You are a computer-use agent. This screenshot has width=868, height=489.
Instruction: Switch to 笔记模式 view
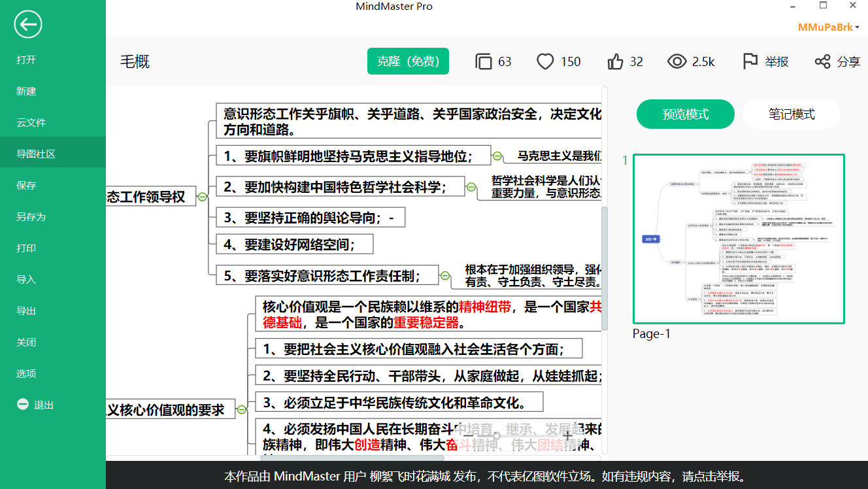791,114
